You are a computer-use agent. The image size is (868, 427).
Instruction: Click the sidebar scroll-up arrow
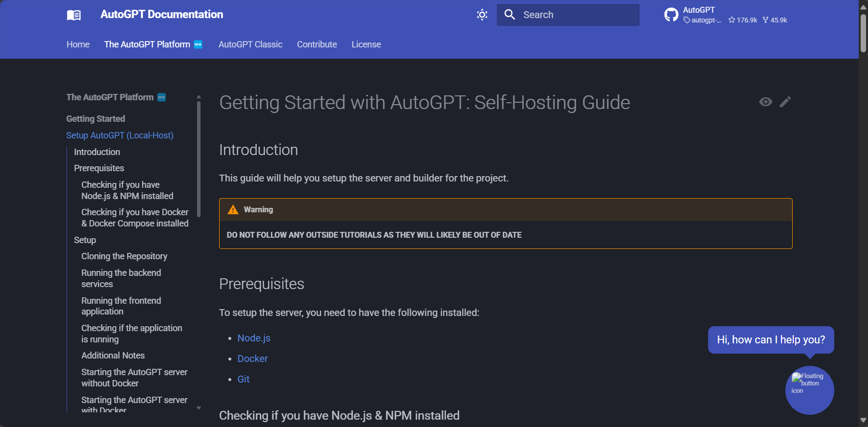point(199,97)
